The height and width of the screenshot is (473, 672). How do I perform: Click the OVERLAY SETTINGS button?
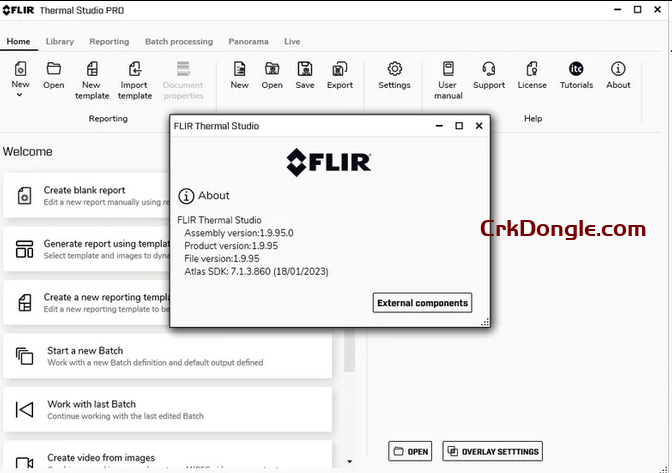[494, 452]
